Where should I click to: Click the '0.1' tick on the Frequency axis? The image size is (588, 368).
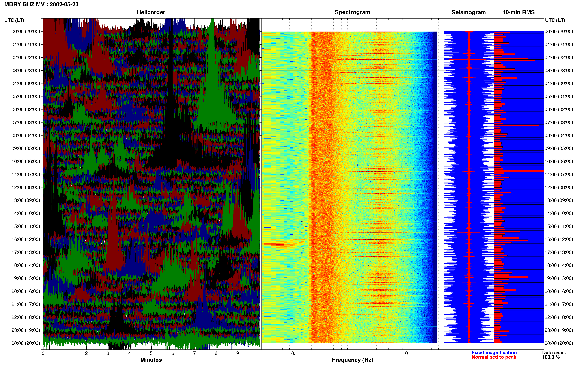(x=295, y=353)
